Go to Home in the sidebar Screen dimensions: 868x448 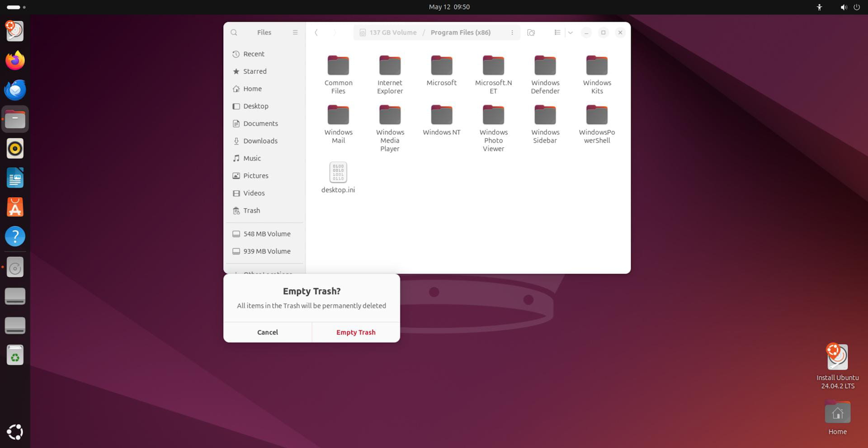click(x=264, y=89)
